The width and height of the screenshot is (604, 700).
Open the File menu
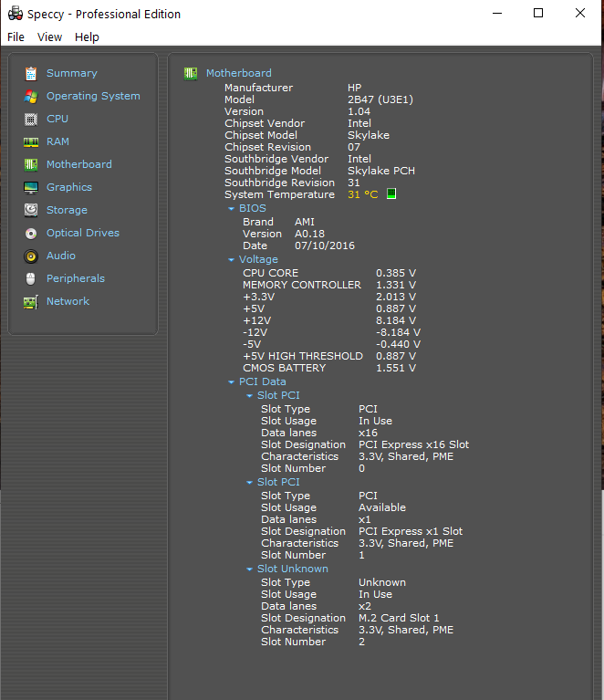[x=16, y=37]
